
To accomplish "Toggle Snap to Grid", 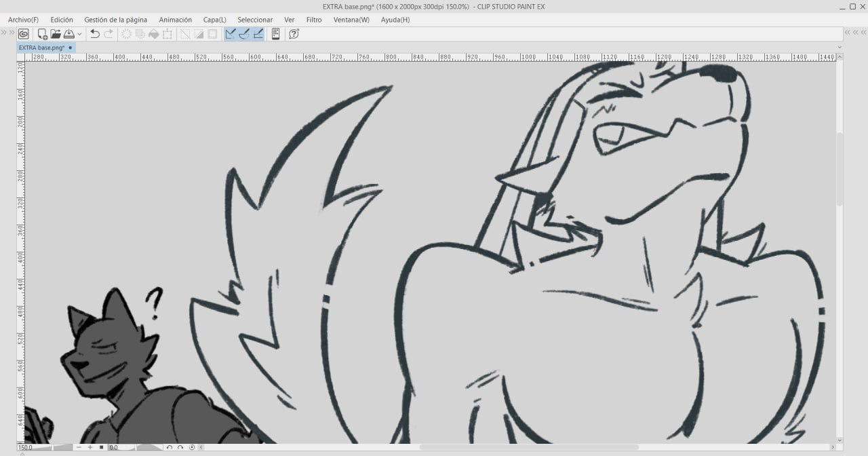I will tap(258, 34).
